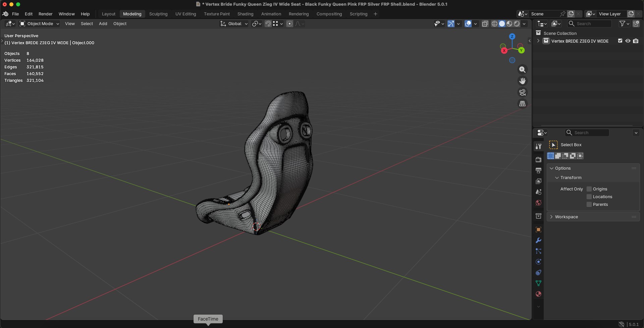
Task: Open the Object Mode dropdown
Action: (39, 24)
